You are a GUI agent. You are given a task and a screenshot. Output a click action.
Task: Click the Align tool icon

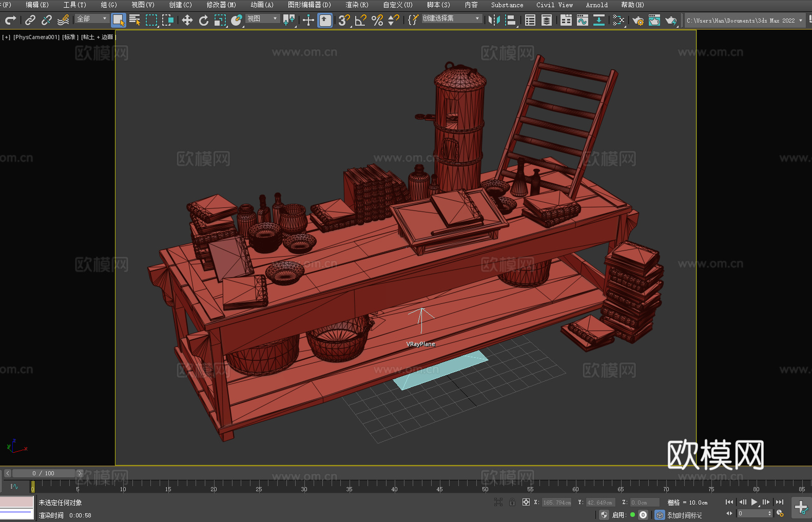pos(511,20)
